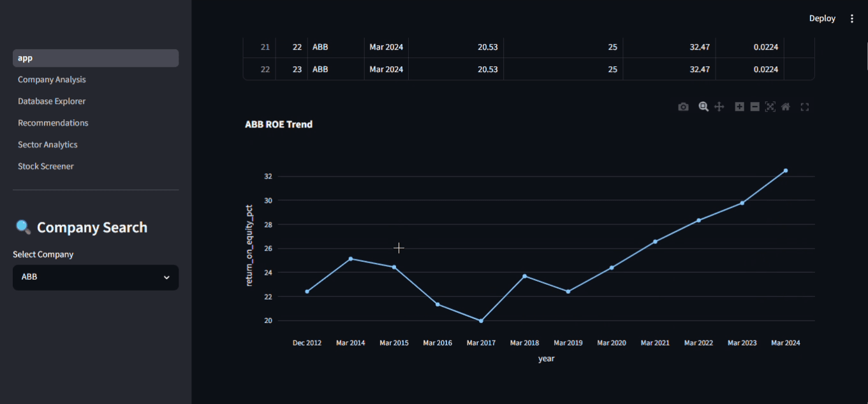This screenshot has height=404, width=868.
Task: Click the 'Select Company' label
Action: [x=43, y=254]
